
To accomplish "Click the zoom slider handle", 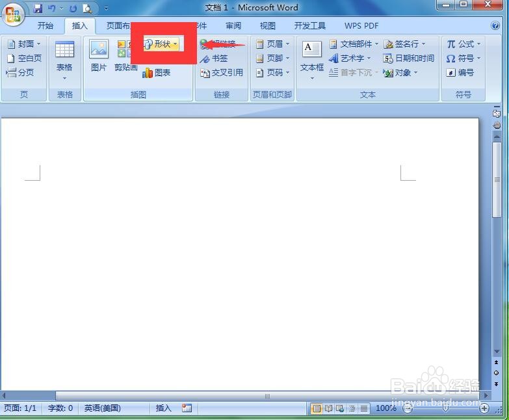I will pyautogui.click(x=445, y=408).
